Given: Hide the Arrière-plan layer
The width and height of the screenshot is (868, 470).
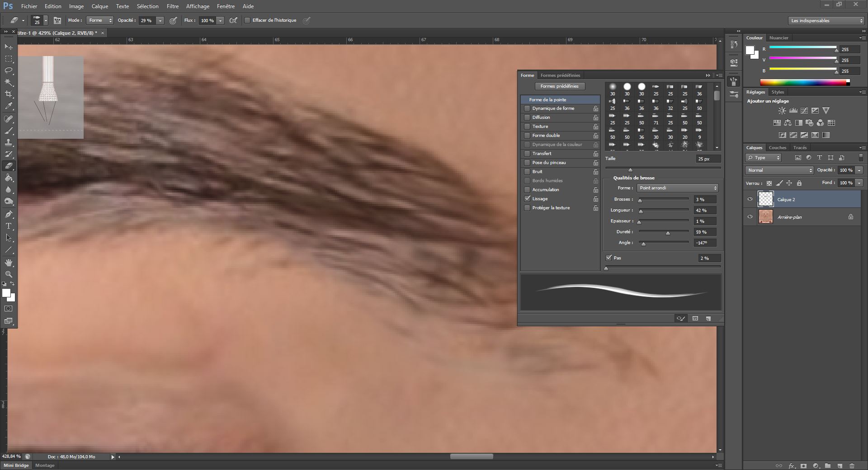Looking at the screenshot, I should pos(750,217).
